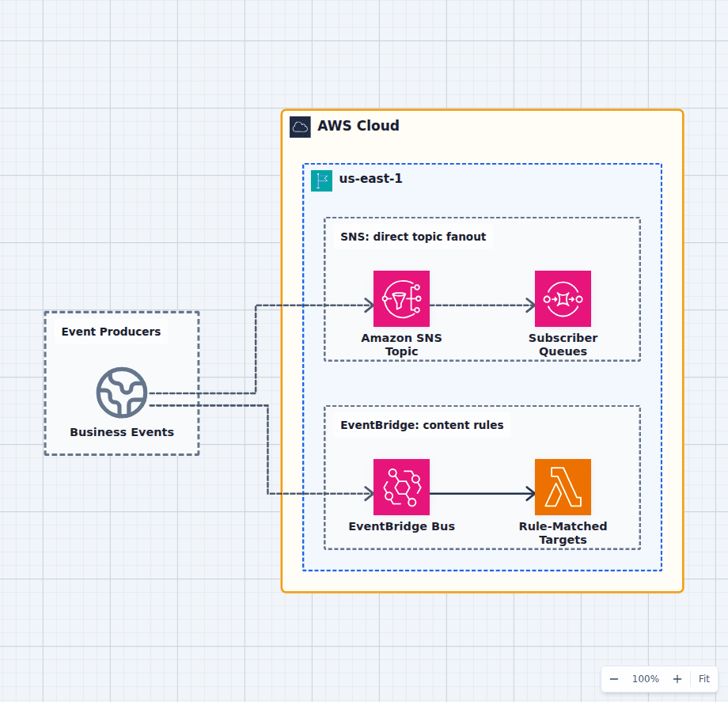Zoom out with the minus button
Image resolution: width=728 pixels, height=702 pixels.
point(614,679)
